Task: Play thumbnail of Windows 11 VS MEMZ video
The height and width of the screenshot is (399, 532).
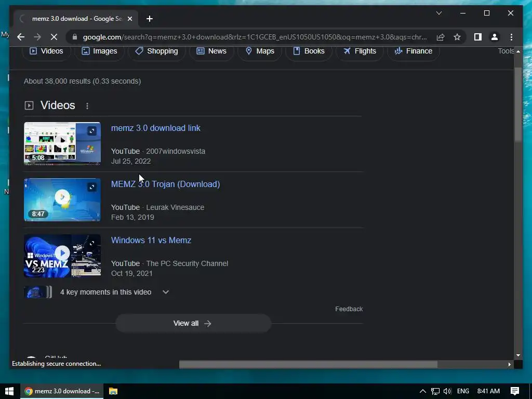Action: (62, 256)
